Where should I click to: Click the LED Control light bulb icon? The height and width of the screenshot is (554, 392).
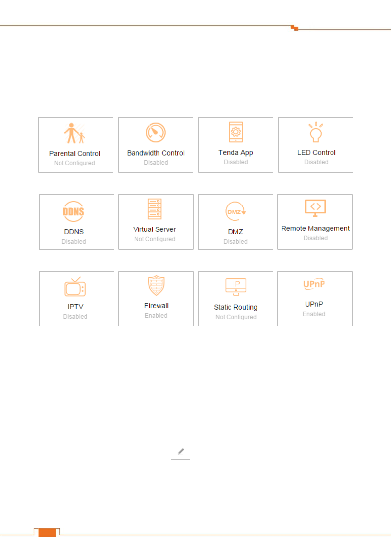(x=316, y=132)
